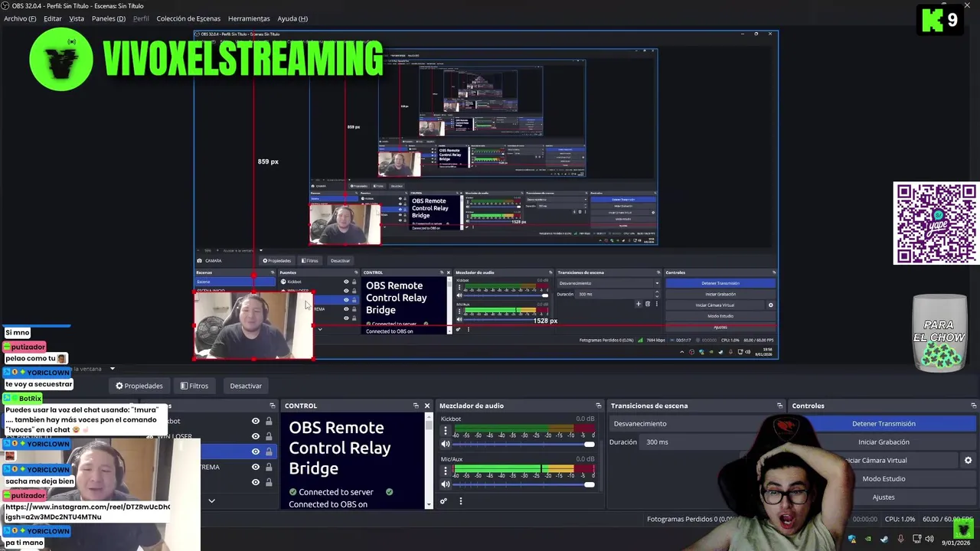Toggle the lock on WIN LOSER source

pyautogui.click(x=269, y=436)
